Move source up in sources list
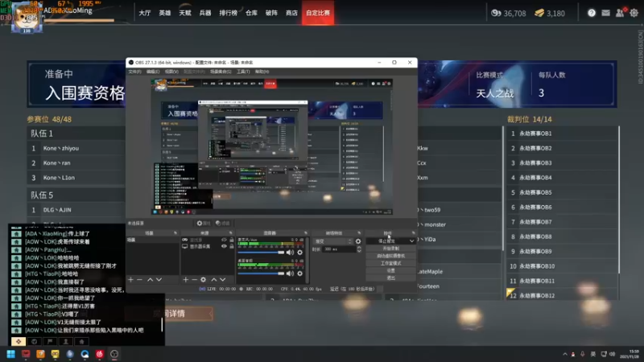644x362 pixels. point(213,279)
